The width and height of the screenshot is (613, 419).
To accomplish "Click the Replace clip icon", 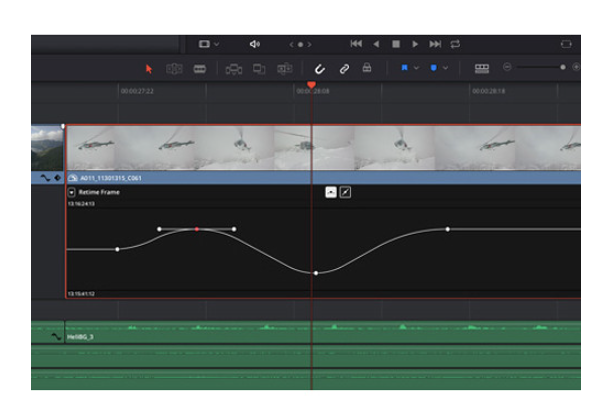I will (284, 68).
